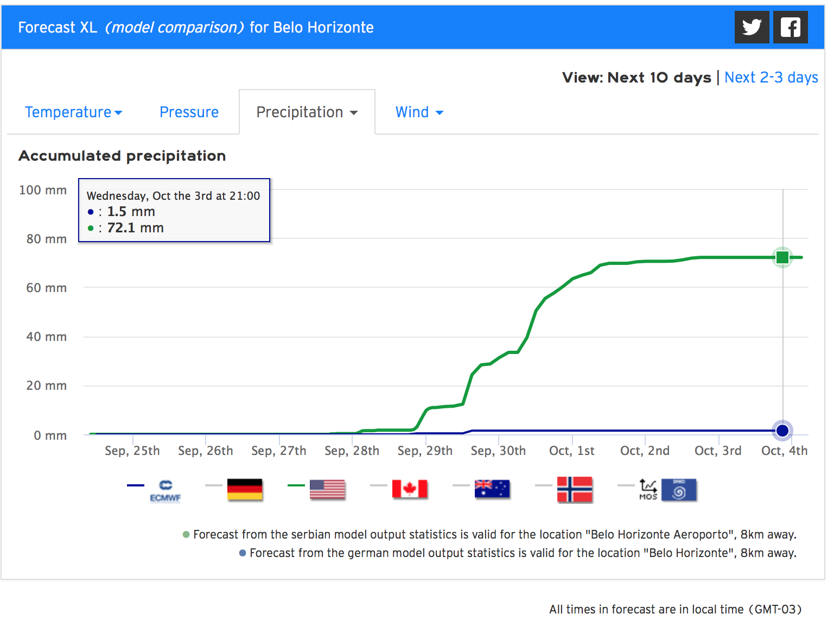The image size is (840, 620).
Task: Toggle the US flag model series
Action: (327, 489)
